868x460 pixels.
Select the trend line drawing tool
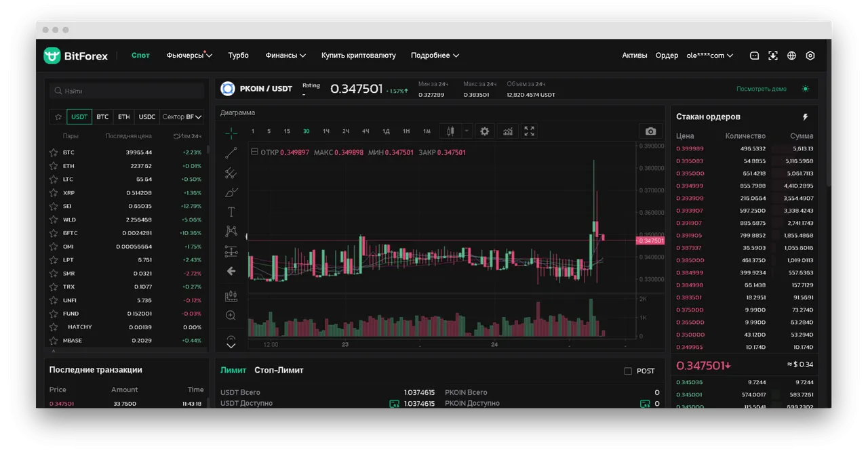231,153
